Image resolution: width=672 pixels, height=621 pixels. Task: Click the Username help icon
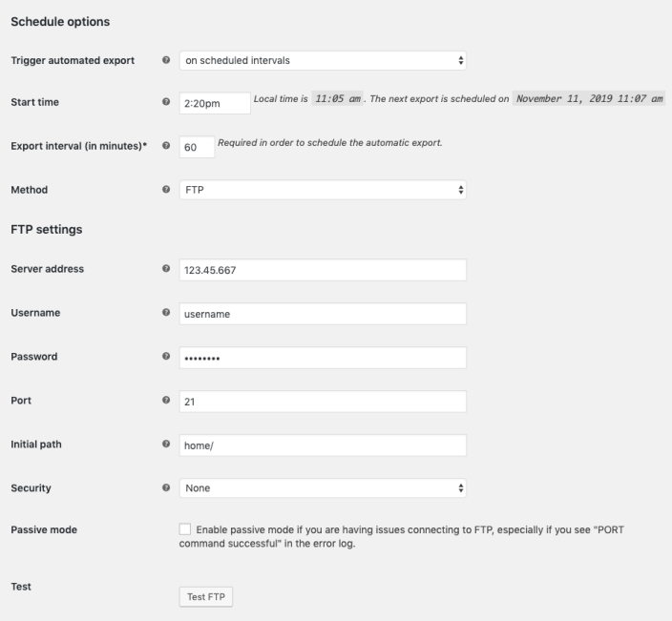tap(167, 313)
